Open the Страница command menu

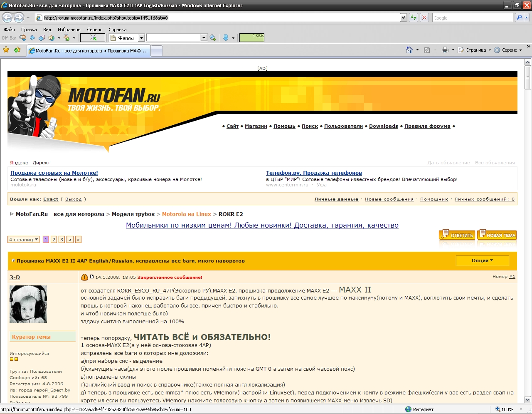(474, 50)
